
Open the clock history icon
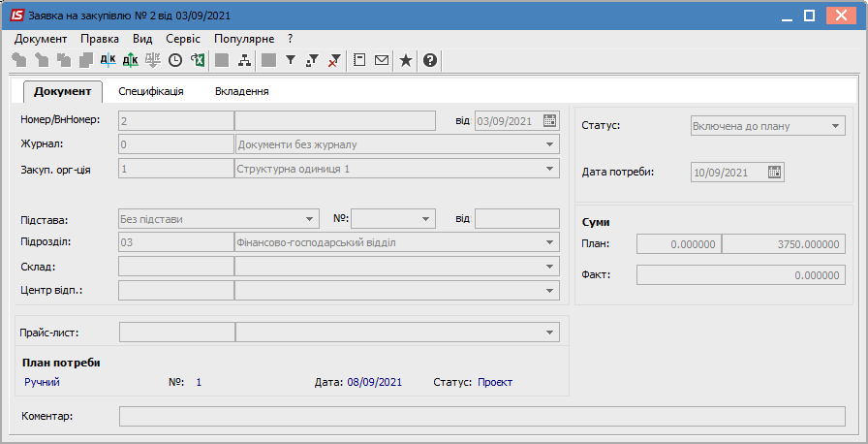coord(175,60)
